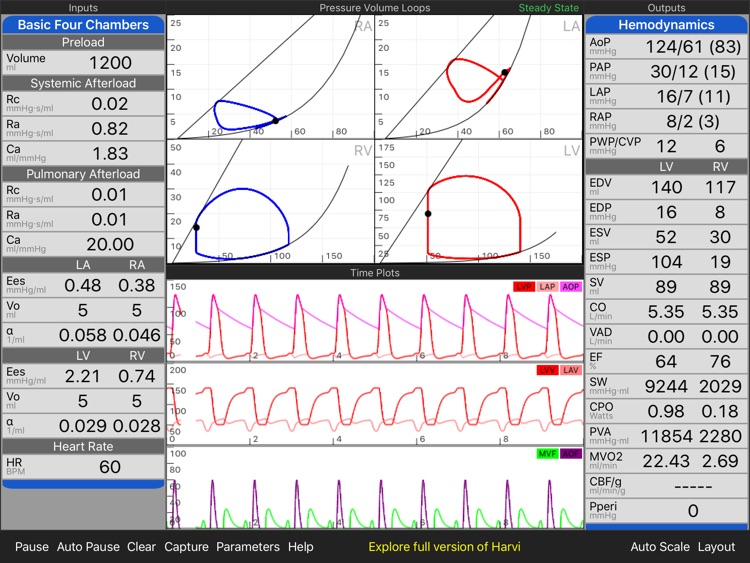This screenshot has width=750, height=563.
Task: Click the LAP reading 16/7 (11)
Action: (693, 97)
